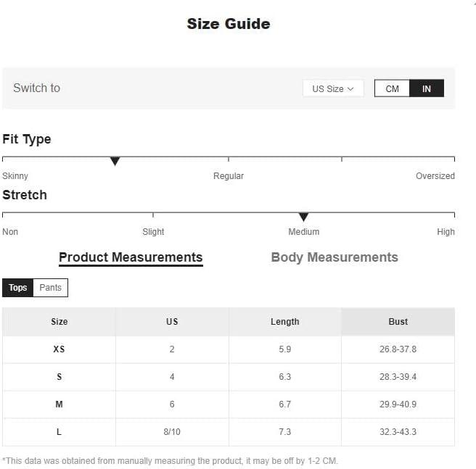This screenshot has height=469, width=476.
Task: Click the Size column header
Action: [x=59, y=322]
